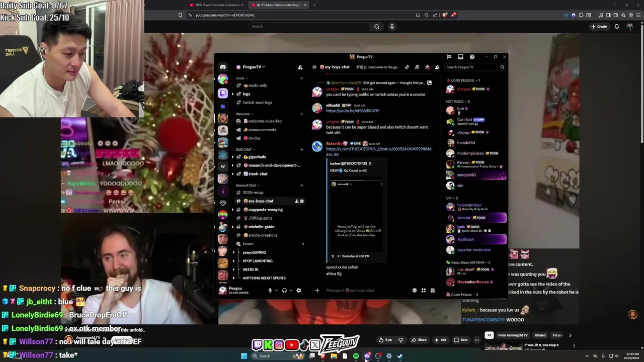644x362 pixels.
Task: Open Threads icon in soy-boys-chat header
Action: tap(407, 67)
